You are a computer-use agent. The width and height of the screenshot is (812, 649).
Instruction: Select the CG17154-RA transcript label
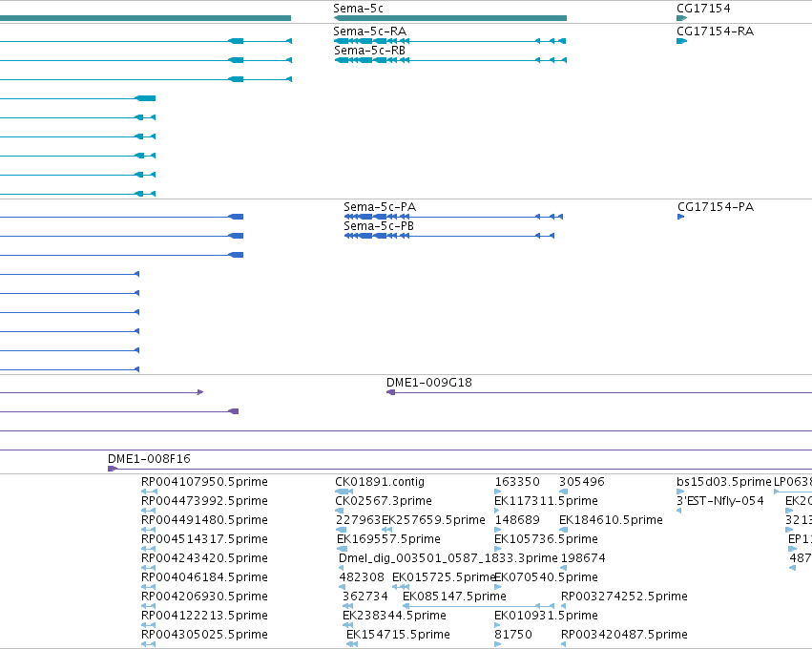point(716,31)
